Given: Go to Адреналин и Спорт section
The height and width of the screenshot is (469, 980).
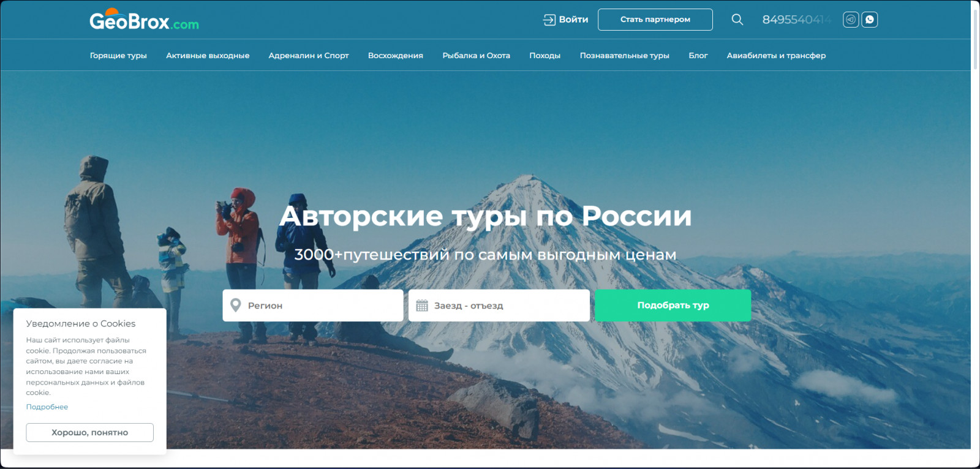Looking at the screenshot, I should pyautogui.click(x=309, y=55).
